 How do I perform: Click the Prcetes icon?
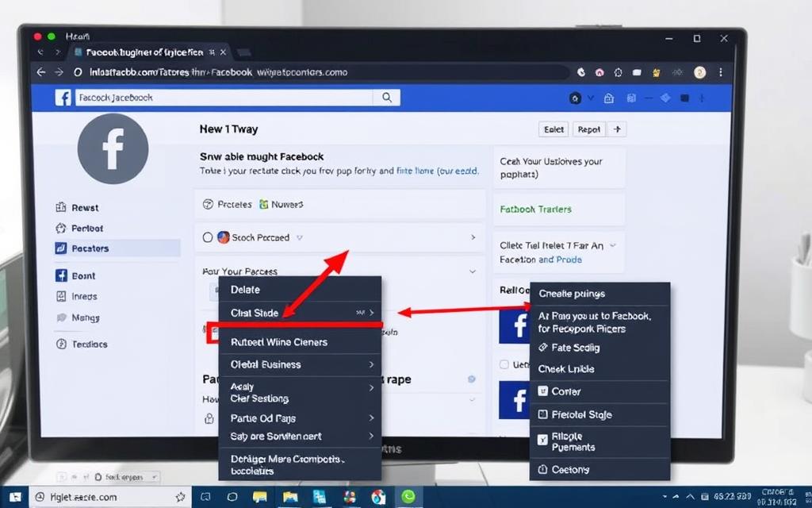tap(208, 204)
